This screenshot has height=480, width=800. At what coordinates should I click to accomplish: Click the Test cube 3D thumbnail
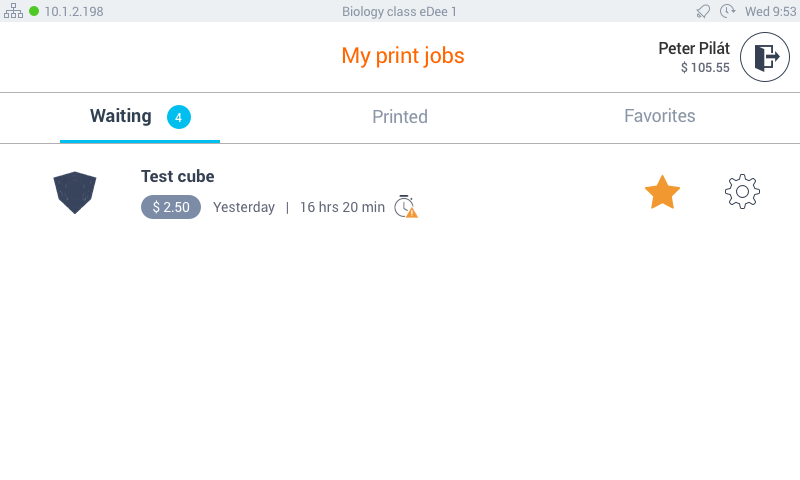click(x=75, y=192)
